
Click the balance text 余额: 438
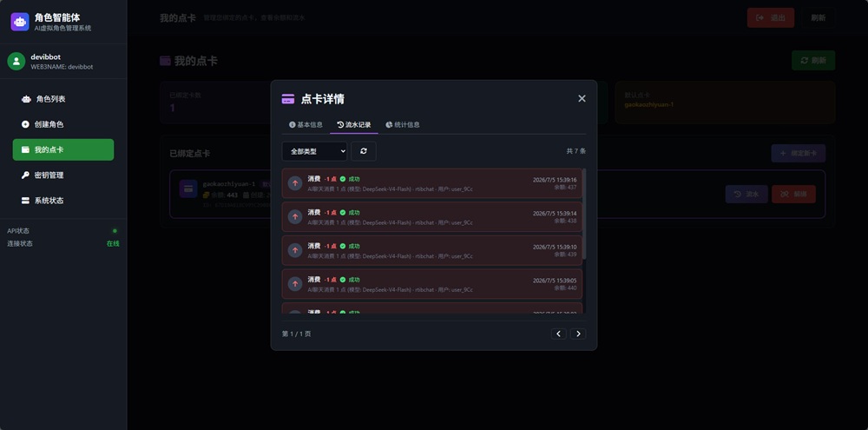(565, 222)
